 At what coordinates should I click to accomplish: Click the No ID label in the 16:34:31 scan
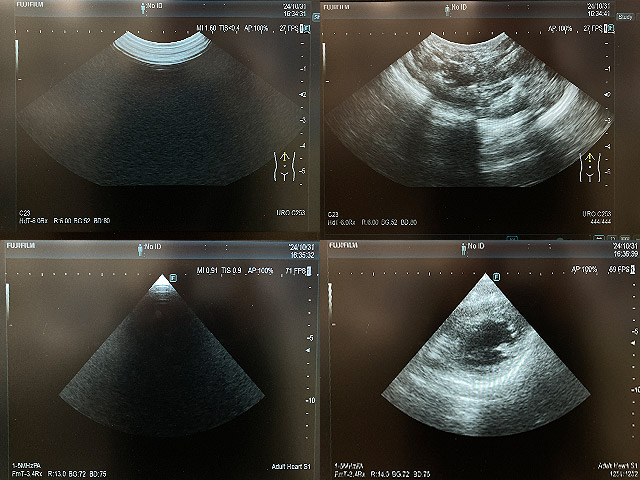tap(155, 6)
